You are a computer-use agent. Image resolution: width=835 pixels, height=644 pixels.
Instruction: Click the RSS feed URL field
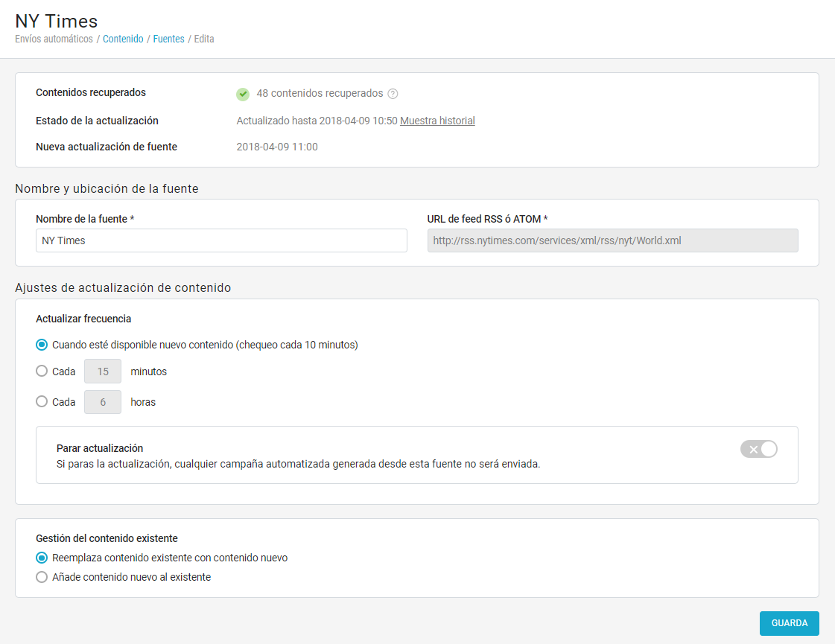[x=612, y=240]
